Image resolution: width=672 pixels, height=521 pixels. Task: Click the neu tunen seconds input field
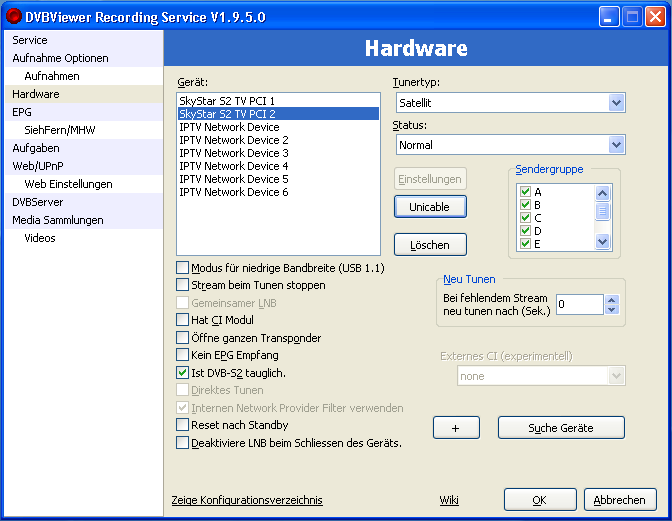click(579, 304)
